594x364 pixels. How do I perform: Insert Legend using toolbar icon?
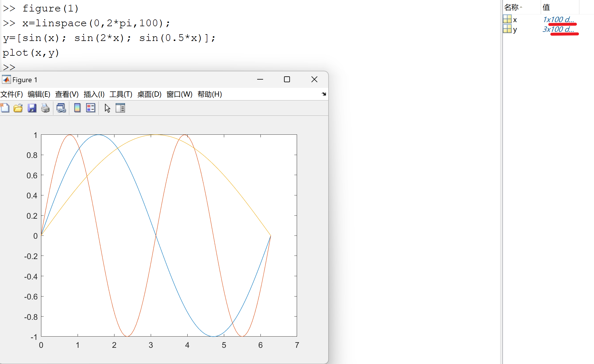click(x=91, y=108)
